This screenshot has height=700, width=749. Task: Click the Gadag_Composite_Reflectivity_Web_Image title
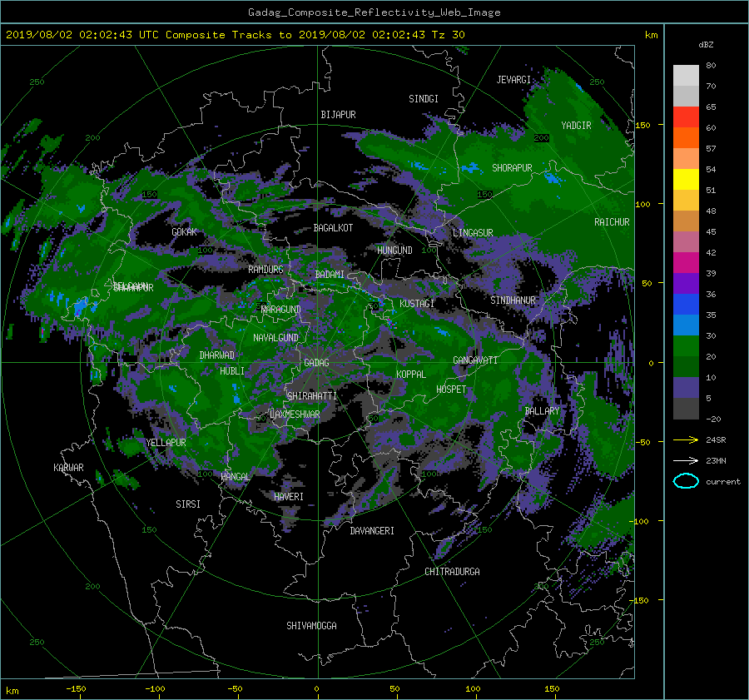374,12
